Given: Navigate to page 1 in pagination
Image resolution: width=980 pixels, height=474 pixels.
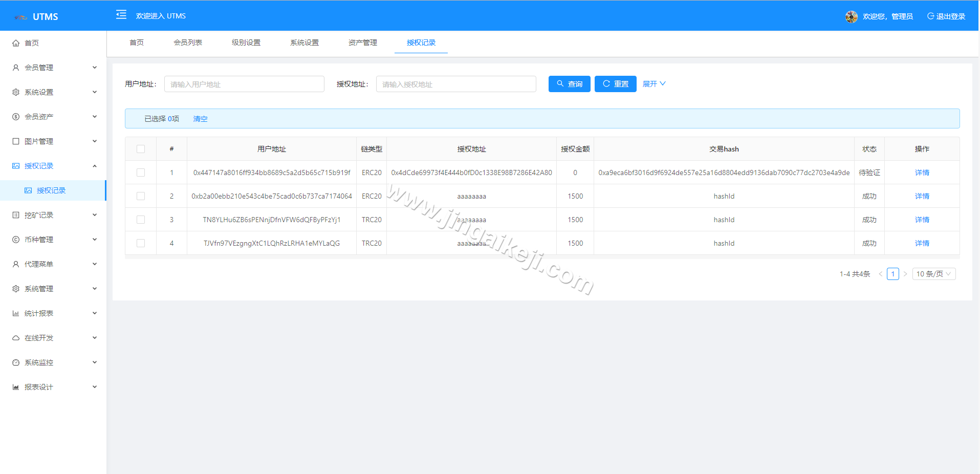Looking at the screenshot, I should [892, 273].
